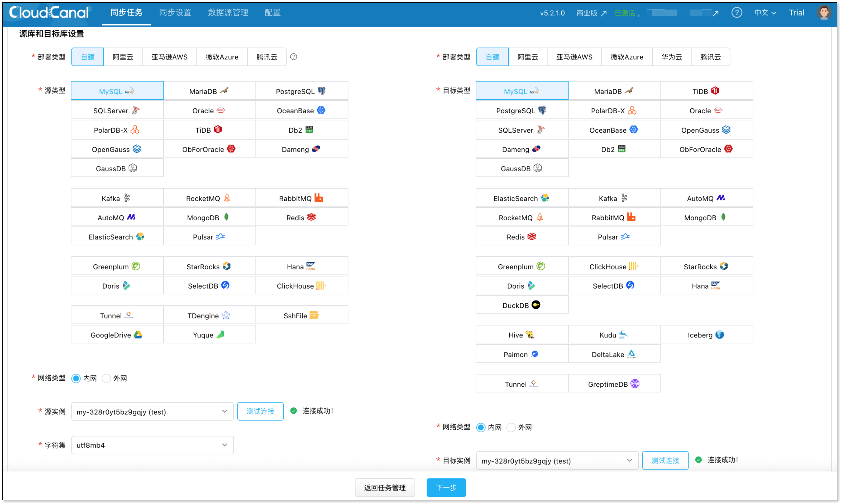Choose Kafka as the source type

coord(117,198)
